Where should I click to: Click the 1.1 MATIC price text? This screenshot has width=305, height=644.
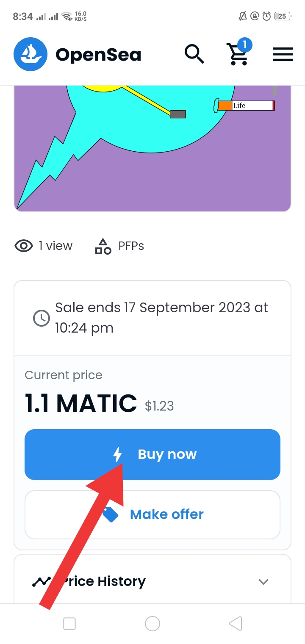click(x=81, y=403)
